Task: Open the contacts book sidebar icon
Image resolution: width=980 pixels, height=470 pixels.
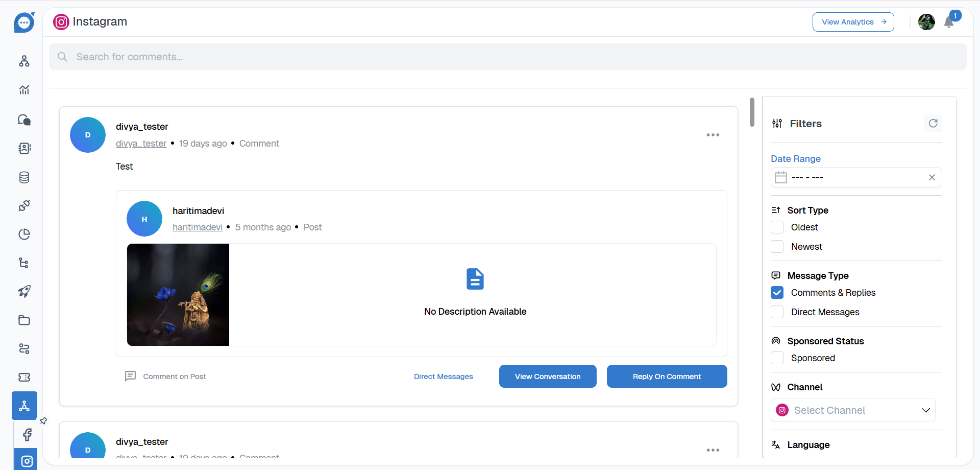Action: pos(24,148)
